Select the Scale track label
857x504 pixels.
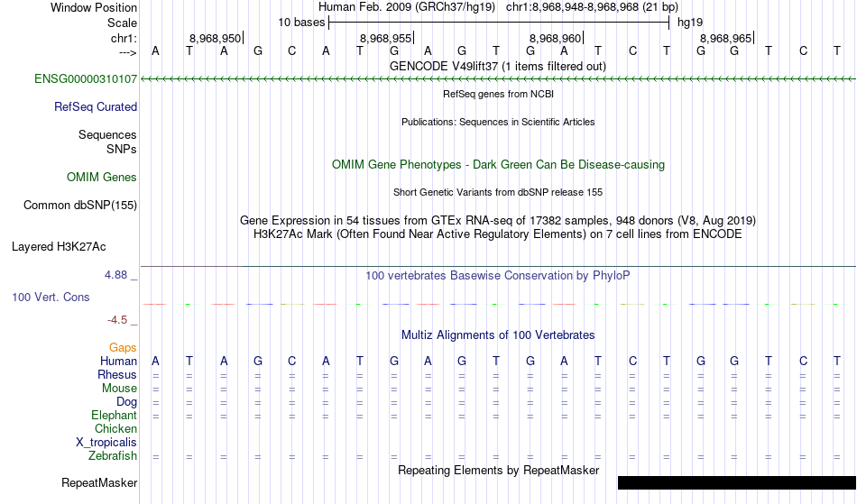tap(122, 23)
